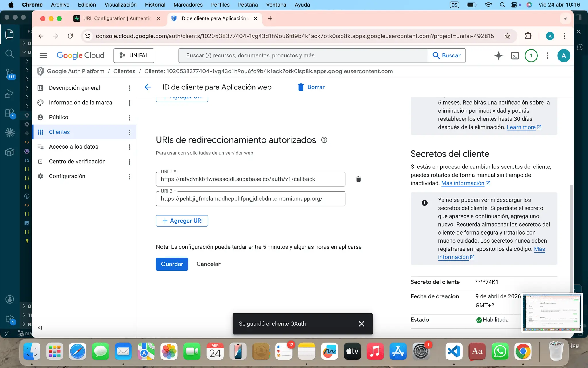This screenshot has height=368, width=588.
Task: Launch Safari from the Dock
Action: [78, 351]
